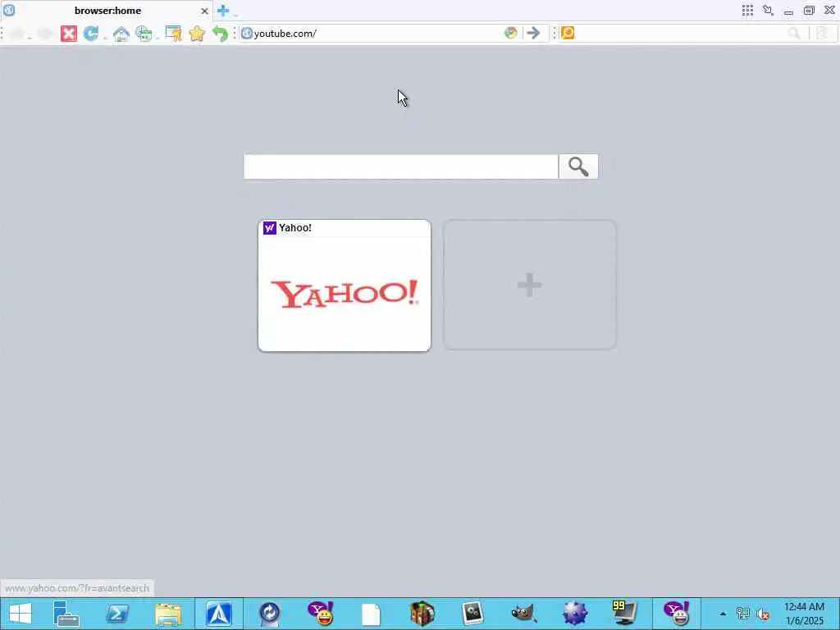Show hidden system tray icons
The width and height of the screenshot is (840, 630).
coord(723,614)
